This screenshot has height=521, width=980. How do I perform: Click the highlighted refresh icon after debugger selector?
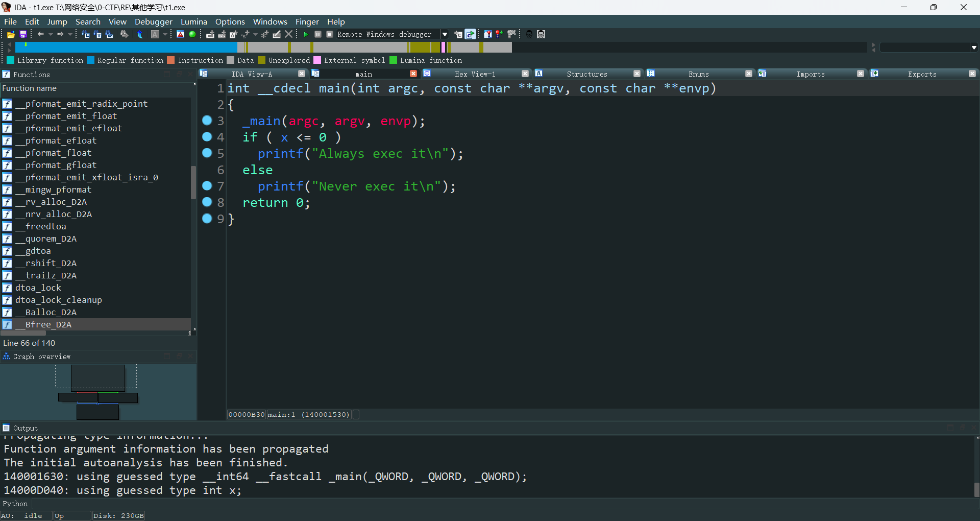click(x=471, y=34)
